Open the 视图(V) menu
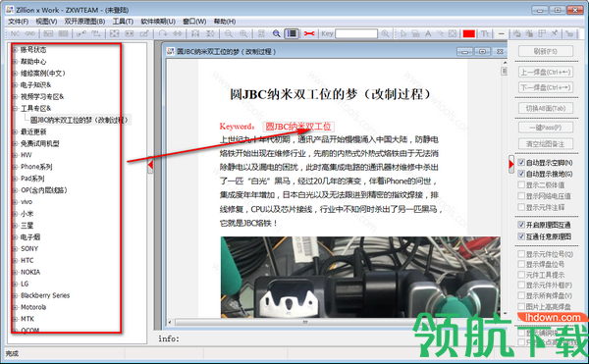Image resolution: width=589 pixels, height=364 pixels. tap(46, 22)
